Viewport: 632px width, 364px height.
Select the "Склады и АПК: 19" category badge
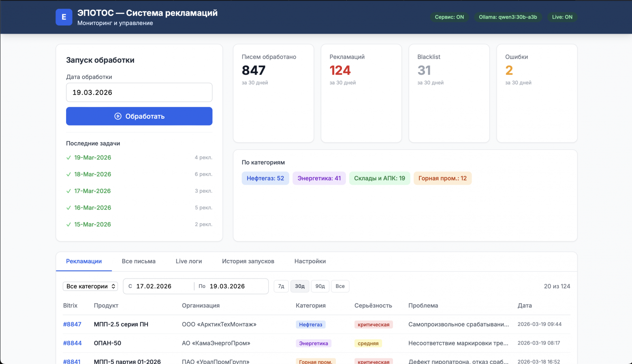point(380,178)
